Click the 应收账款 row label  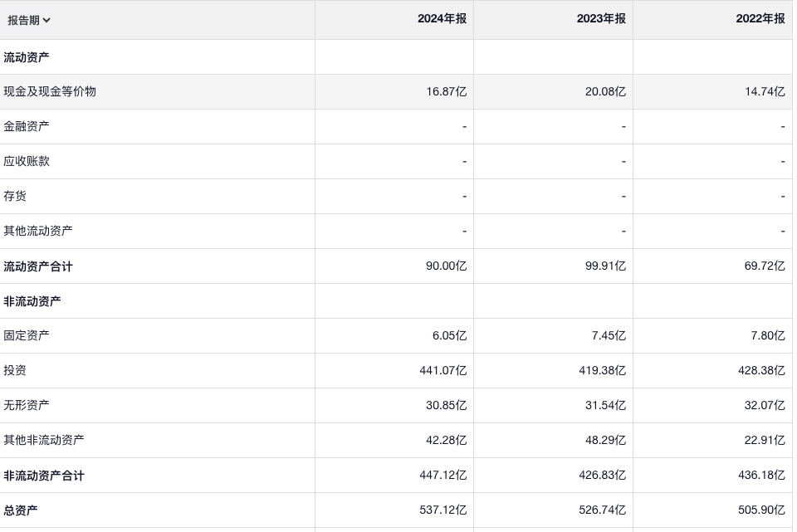27,161
